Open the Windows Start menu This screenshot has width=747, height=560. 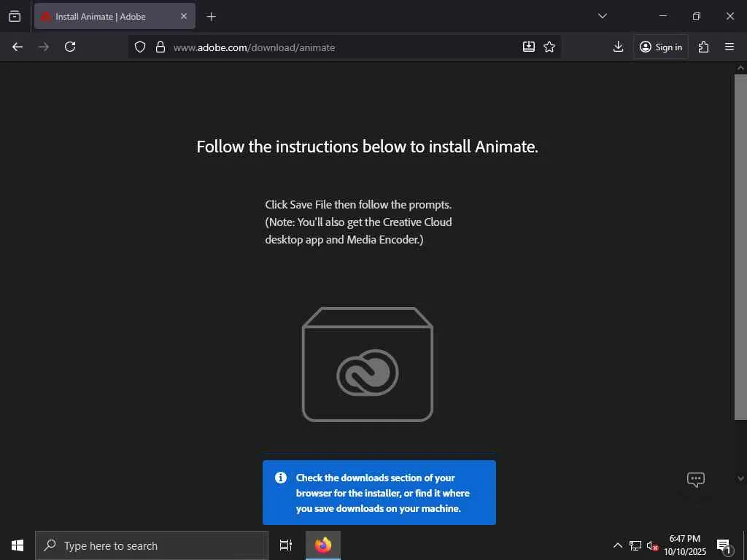coord(18,545)
